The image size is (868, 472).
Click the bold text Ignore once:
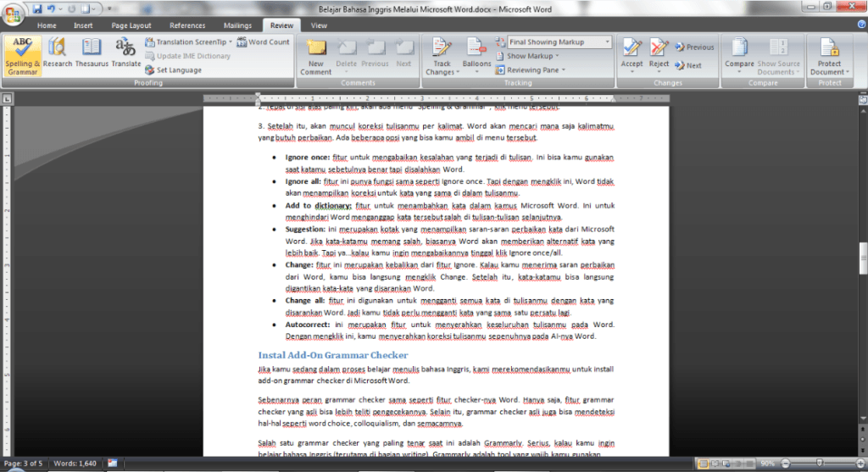point(307,157)
